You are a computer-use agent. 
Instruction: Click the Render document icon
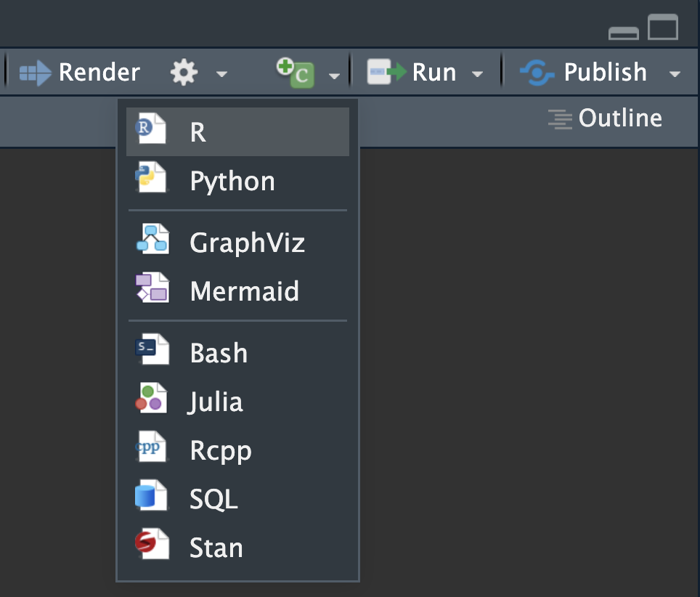pyautogui.click(x=36, y=73)
